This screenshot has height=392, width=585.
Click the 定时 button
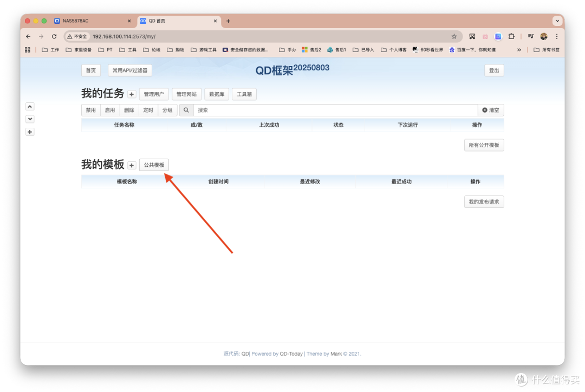click(x=148, y=110)
